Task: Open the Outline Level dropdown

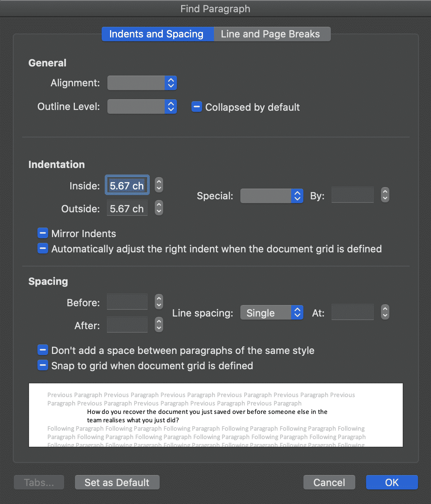Action: [x=142, y=107]
